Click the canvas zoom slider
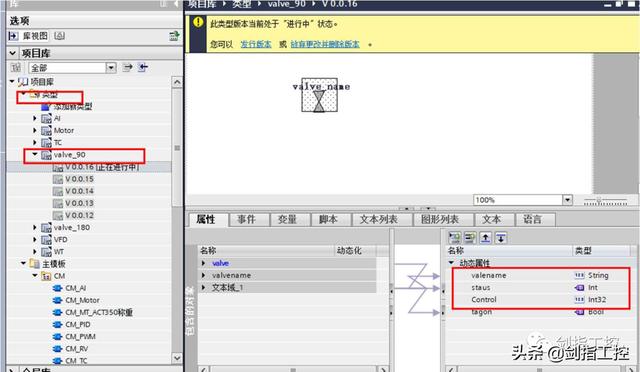 (605, 200)
